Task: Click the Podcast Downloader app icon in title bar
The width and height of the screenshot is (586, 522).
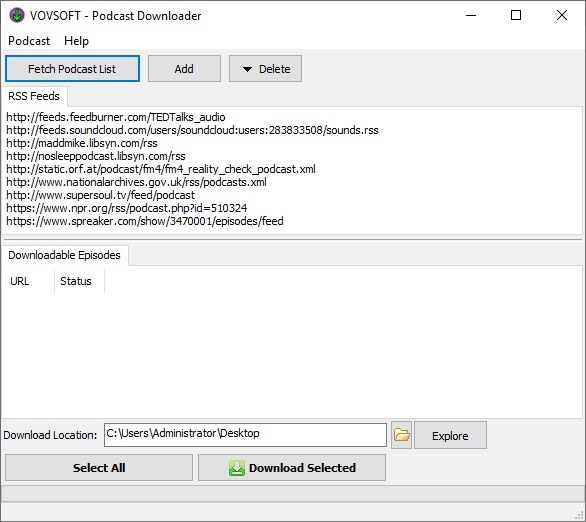Action: (16, 15)
